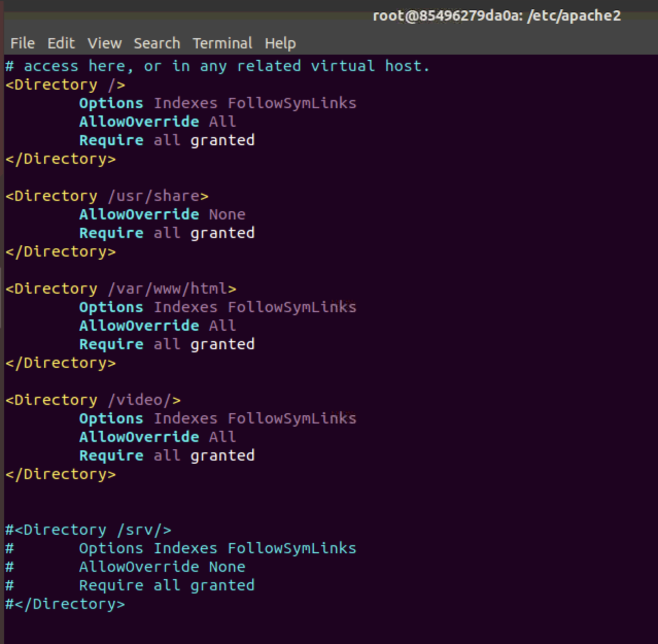Open the Edit menu
This screenshot has width=658, height=644.
coord(61,43)
